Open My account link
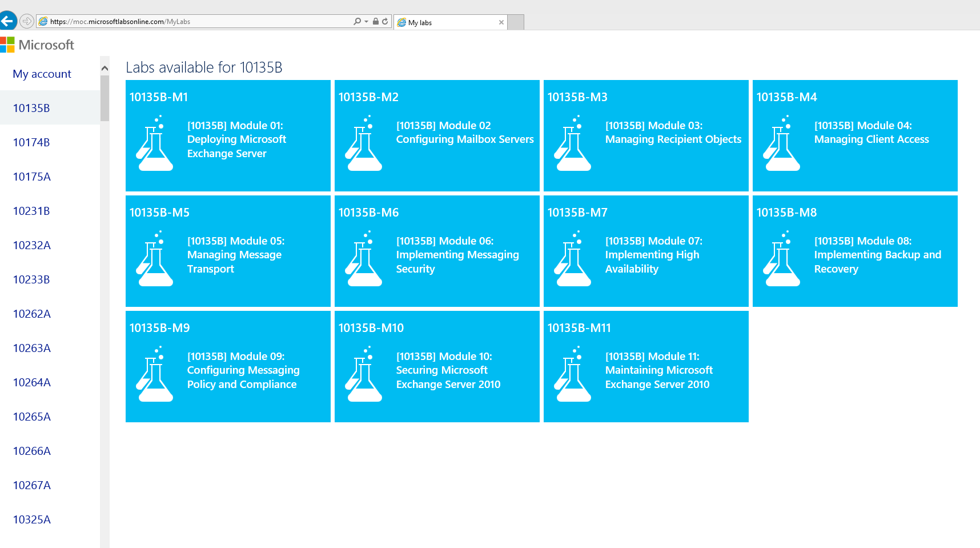Image resolution: width=980 pixels, height=548 pixels. [42, 74]
